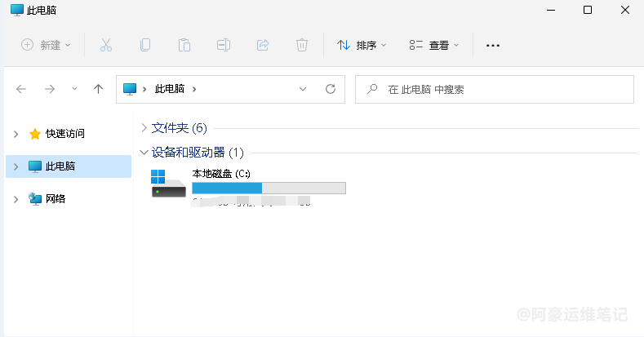Select 此电脑 in the navigation pane
Screen dimensions: 644x337
click(x=60, y=166)
